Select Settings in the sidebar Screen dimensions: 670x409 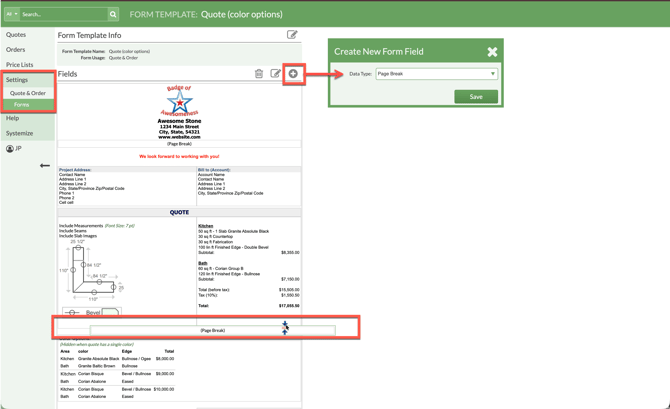17,80
